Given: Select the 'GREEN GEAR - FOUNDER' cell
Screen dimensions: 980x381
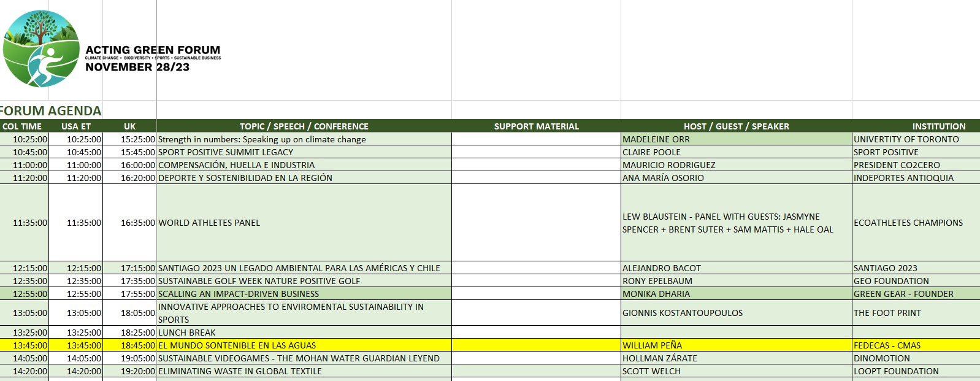Looking at the screenshot, I should click(916, 294).
